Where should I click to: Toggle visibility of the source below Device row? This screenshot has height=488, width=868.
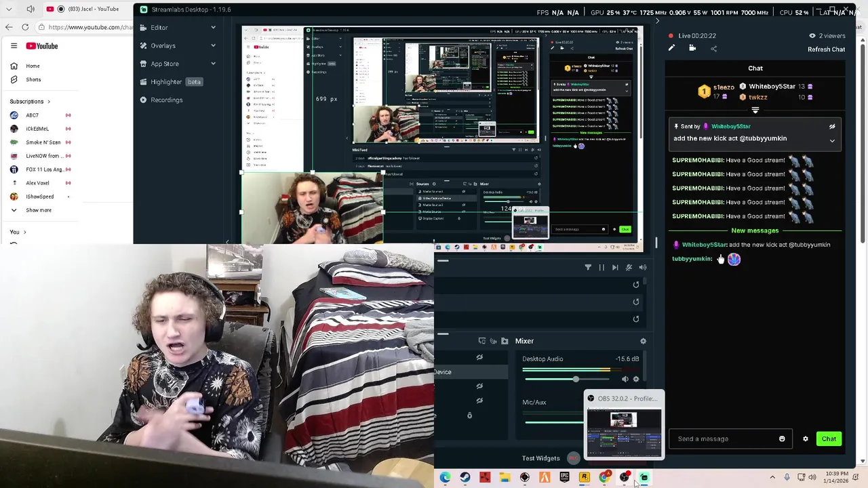point(479,386)
